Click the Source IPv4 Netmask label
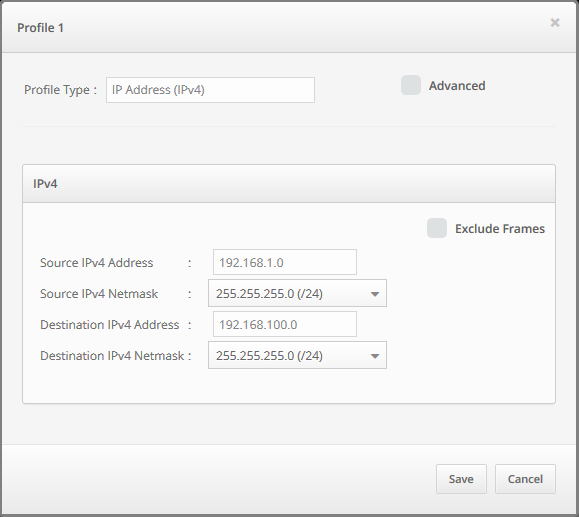 tap(99, 294)
